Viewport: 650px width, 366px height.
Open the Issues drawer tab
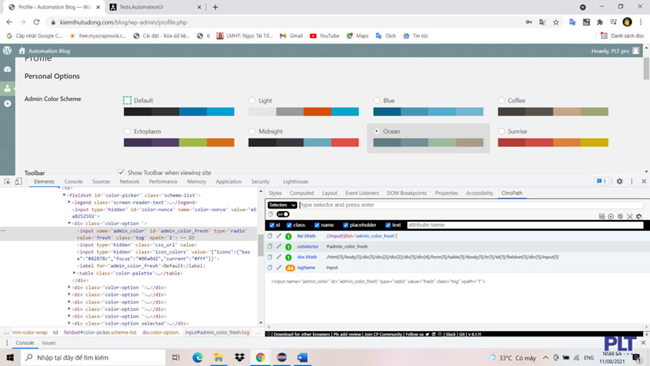pos(49,343)
